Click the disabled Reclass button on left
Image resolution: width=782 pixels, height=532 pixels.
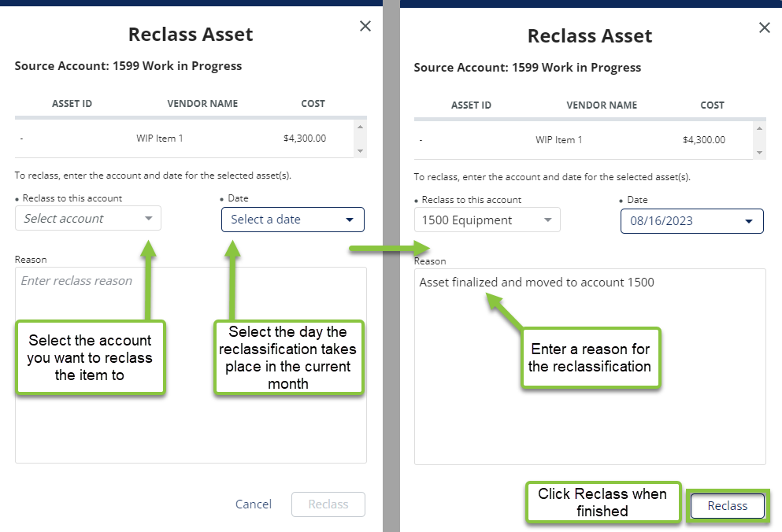pos(328,504)
